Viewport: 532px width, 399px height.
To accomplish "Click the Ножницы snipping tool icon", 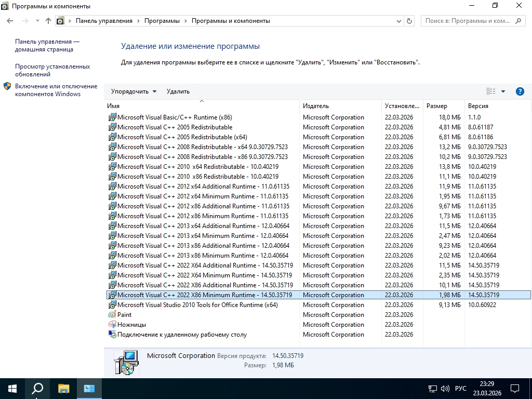I will tap(112, 324).
